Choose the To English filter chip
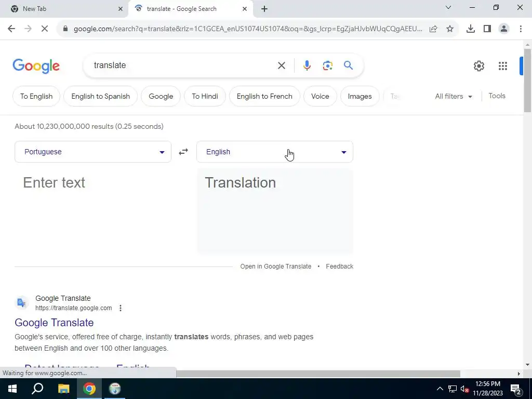 point(36,96)
